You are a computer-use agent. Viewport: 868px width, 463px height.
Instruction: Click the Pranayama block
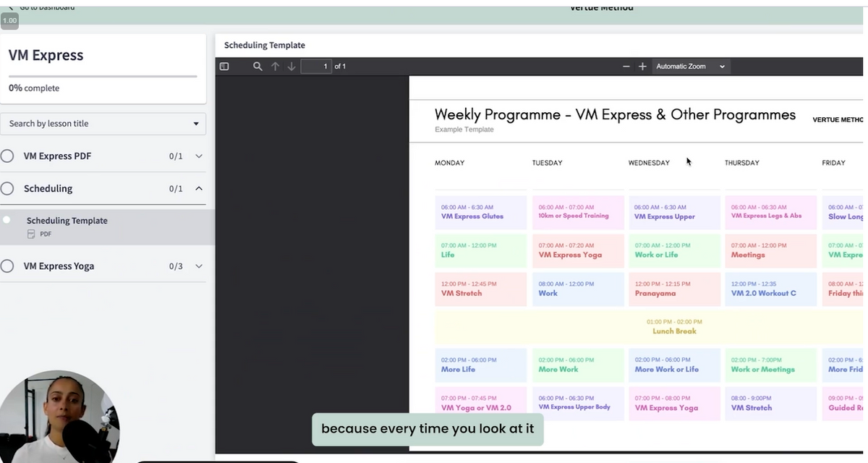pyautogui.click(x=674, y=289)
